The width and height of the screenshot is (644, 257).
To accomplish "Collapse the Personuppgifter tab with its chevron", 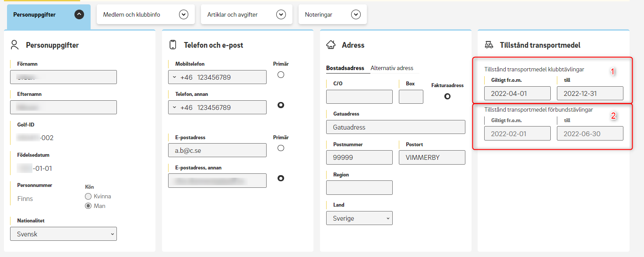I will tap(79, 14).
